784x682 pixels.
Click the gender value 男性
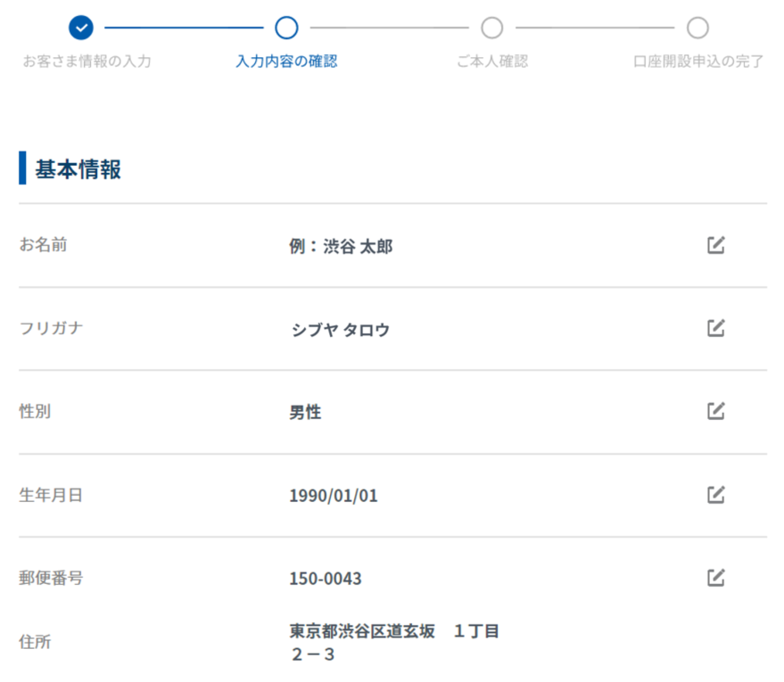[x=305, y=413]
